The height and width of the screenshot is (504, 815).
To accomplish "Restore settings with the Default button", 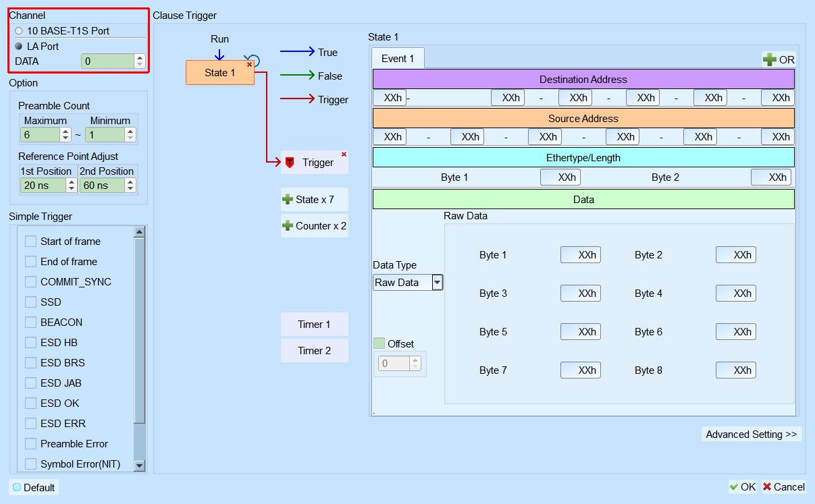I will click(34, 487).
